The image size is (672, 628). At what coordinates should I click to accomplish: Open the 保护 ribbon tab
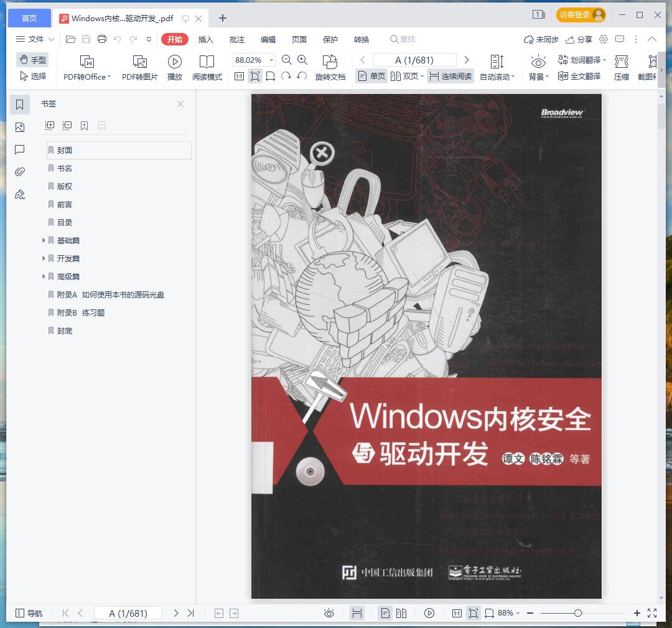click(x=330, y=39)
